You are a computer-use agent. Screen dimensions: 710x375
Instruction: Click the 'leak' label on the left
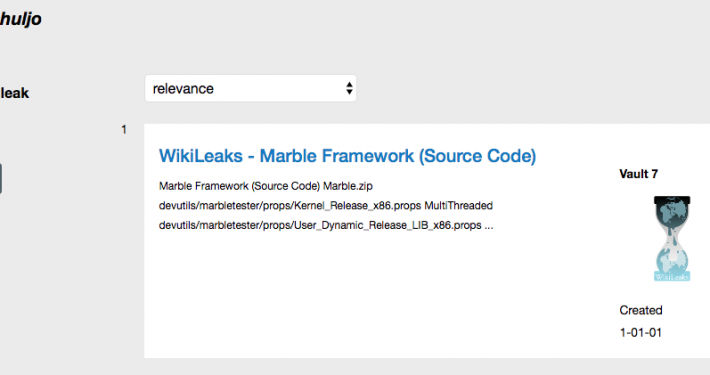(x=14, y=93)
